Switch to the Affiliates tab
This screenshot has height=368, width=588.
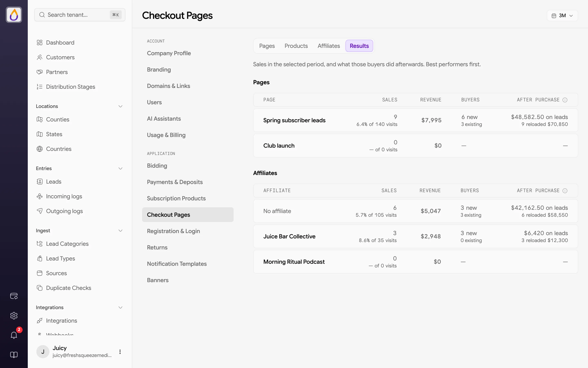[329, 46]
